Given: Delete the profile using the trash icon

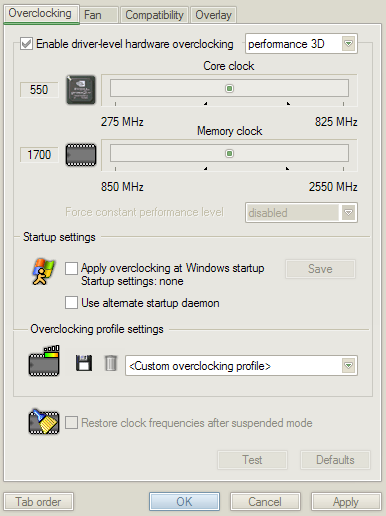Looking at the screenshot, I should pos(111,363).
